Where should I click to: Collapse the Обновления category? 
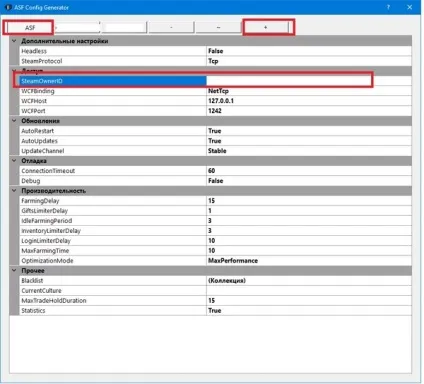pos(14,121)
